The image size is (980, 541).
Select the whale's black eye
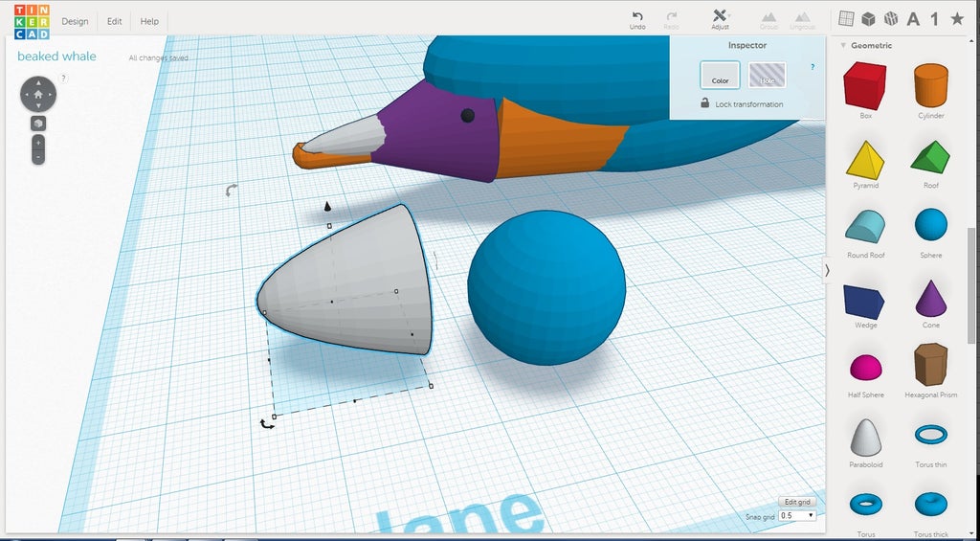[x=467, y=115]
